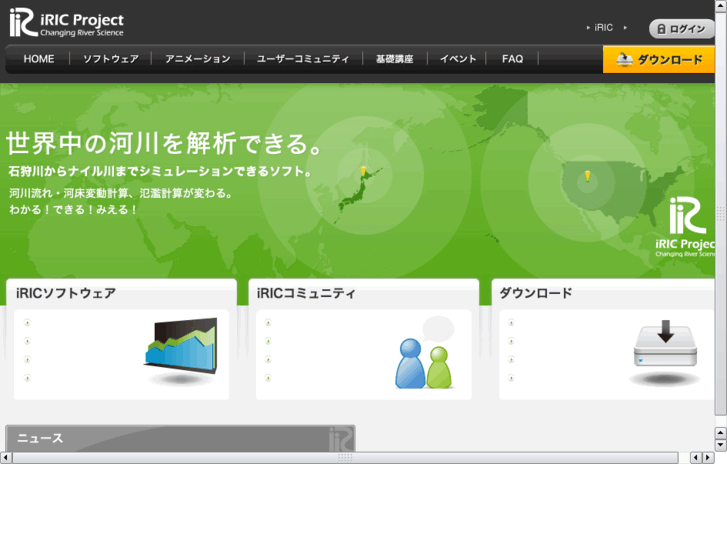Click the orange ダウンロード button
Image resolution: width=727 pixels, height=545 pixels.
click(x=658, y=59)
